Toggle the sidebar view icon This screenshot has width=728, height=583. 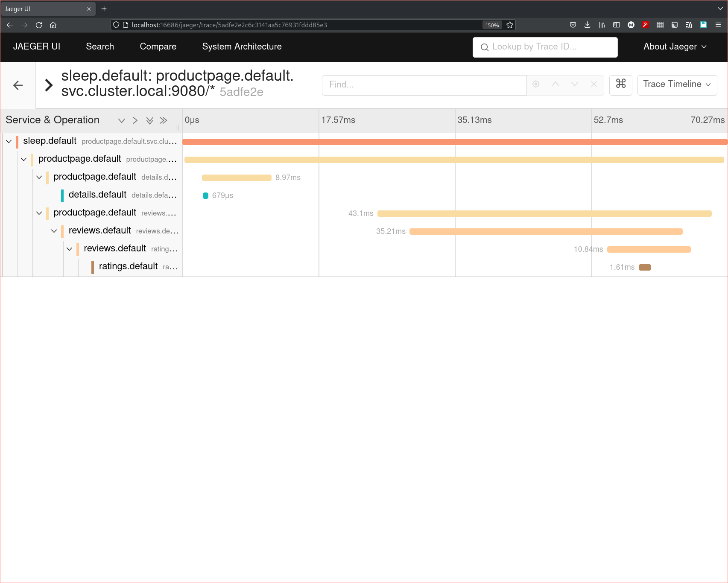[x=617, y=25]
